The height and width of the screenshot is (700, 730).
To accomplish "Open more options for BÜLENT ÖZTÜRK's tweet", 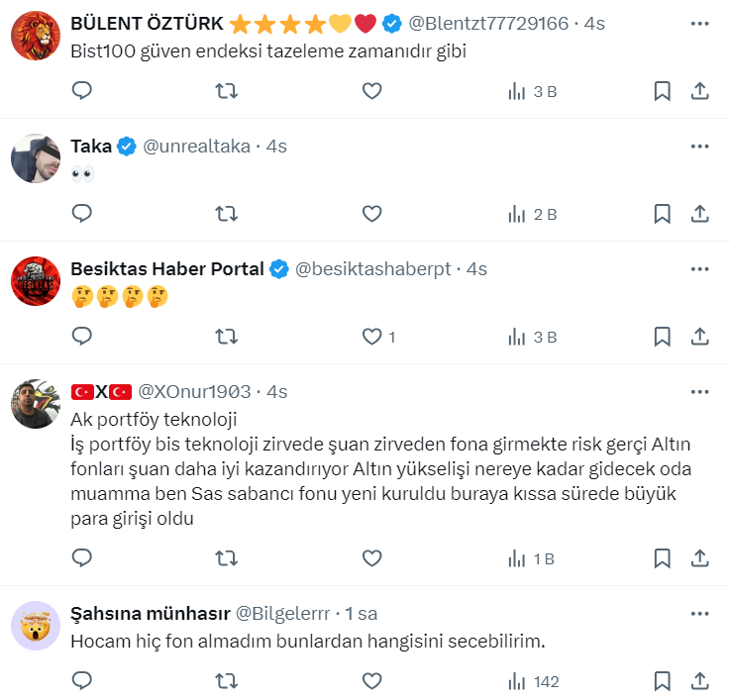I will [699, 23].
